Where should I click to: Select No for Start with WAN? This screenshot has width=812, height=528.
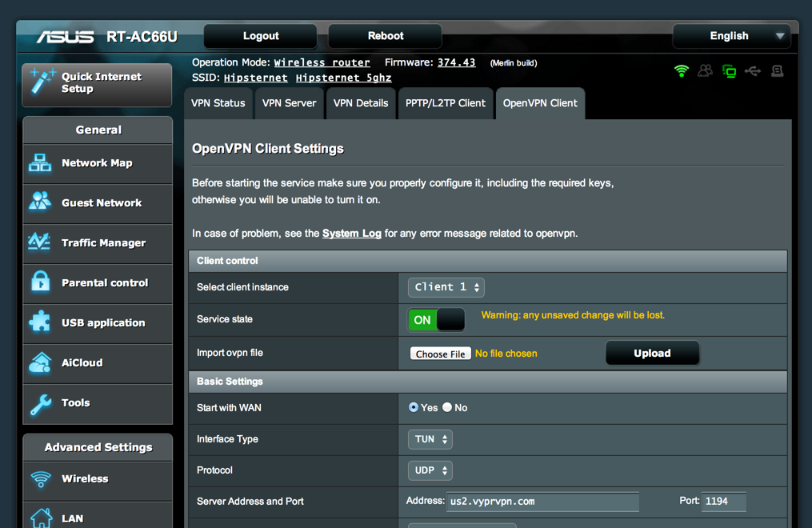click(x=447, y=407)
